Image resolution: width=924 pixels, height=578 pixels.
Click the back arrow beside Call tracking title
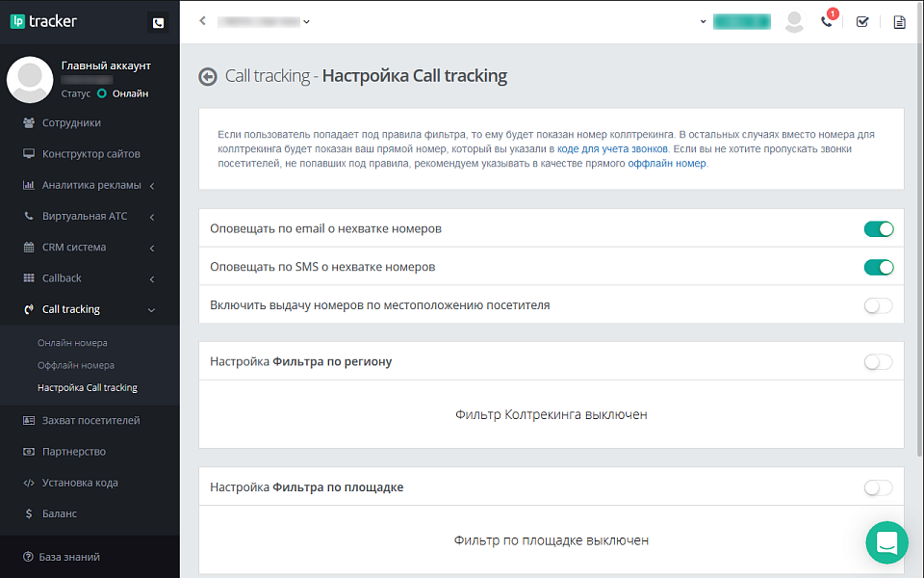pos(208,76)
